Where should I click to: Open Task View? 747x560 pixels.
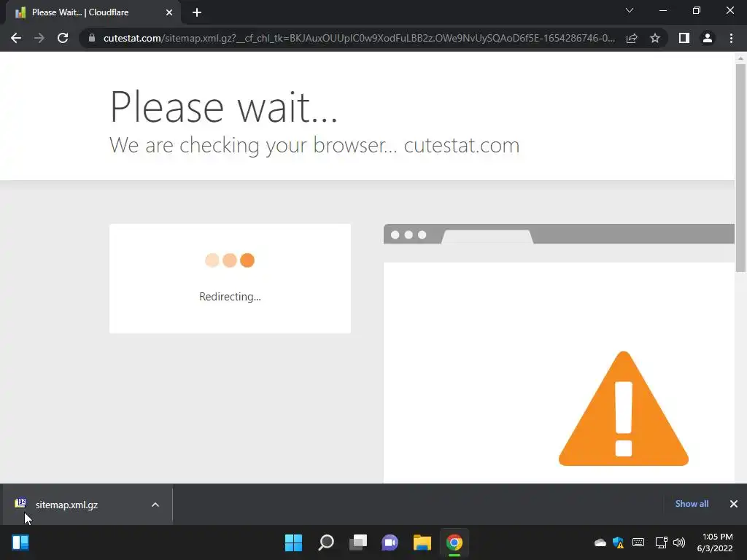357,542
